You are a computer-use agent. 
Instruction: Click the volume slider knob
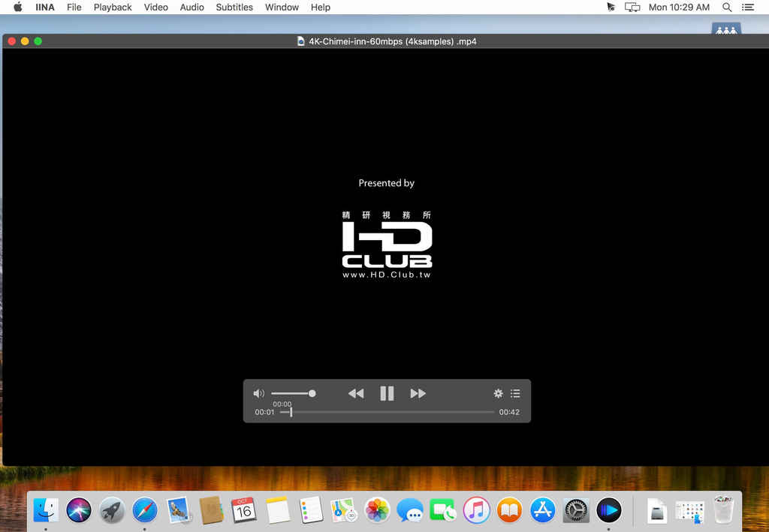(312, 393)
